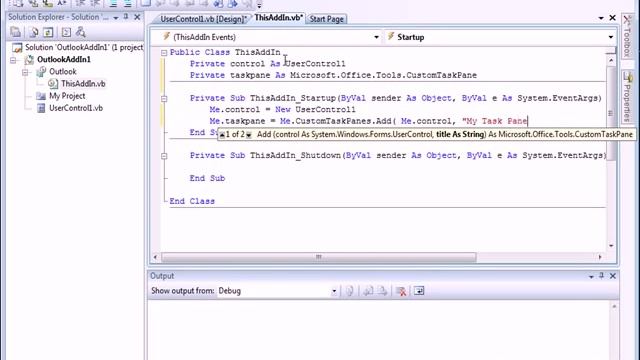640x360 pixels.
Task: Toggle Show All Files in Solution Explorer
Action: 34,32
